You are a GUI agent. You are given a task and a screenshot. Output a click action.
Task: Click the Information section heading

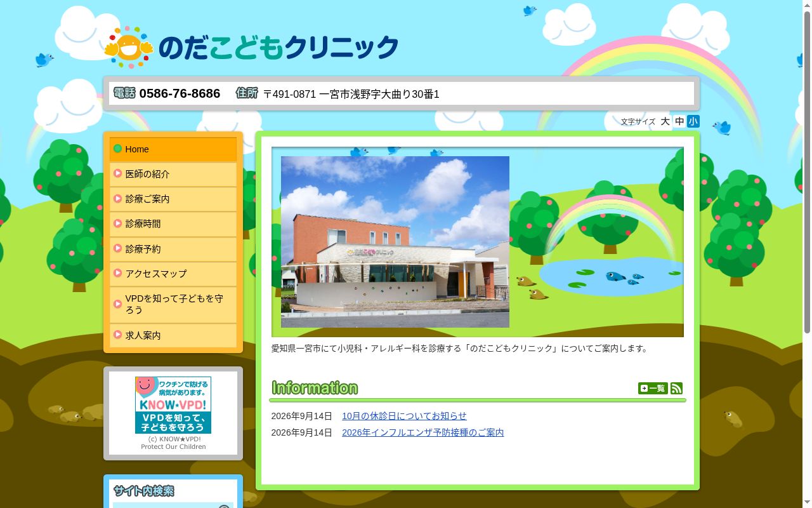click(x=315, y=388)
